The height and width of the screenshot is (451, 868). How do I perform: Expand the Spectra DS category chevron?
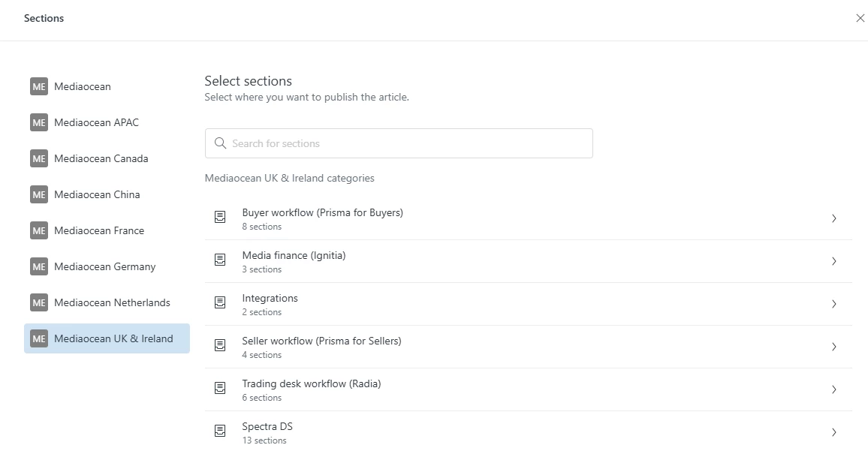pyautogui.click(x=833, y=432)
